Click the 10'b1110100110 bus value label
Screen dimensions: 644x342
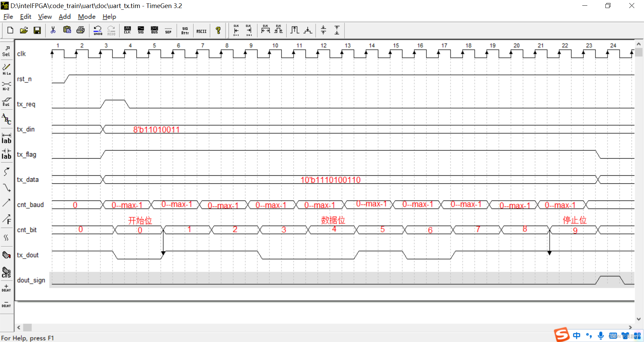click(330, 180)
